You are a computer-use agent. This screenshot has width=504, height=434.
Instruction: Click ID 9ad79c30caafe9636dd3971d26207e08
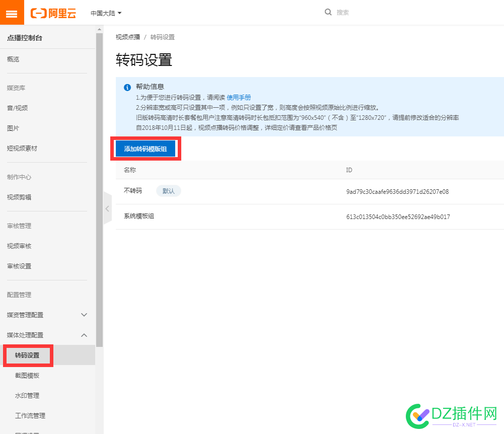click(397, 192)
